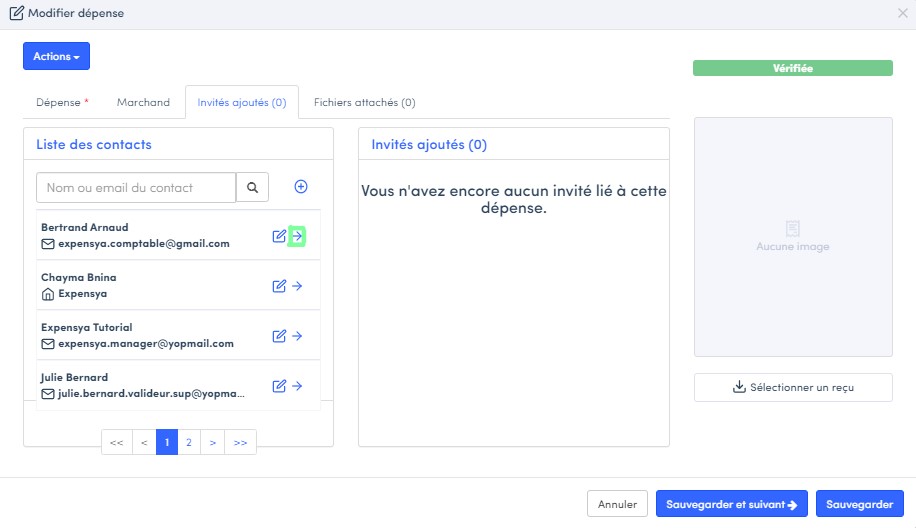Select pagination page 1

tap(167, 442)
